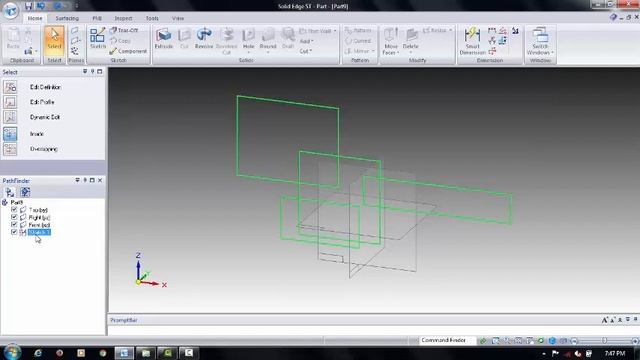This screenshot has width=640, height=360.
Task: Open the Move Faces dropdown arrow
Action: (398, 53)
